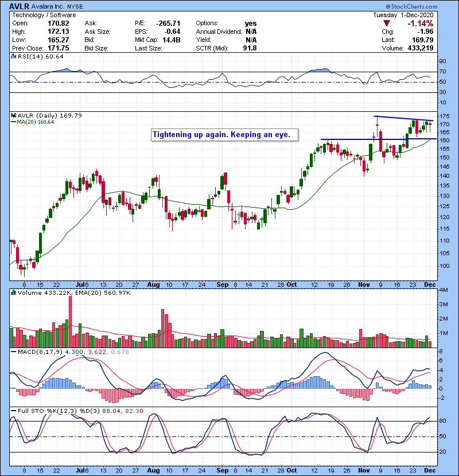The height and width of the screenshot is (476, 459).
Task: Click the AVLR candlestick legend icon
Action: coord(13,115)
